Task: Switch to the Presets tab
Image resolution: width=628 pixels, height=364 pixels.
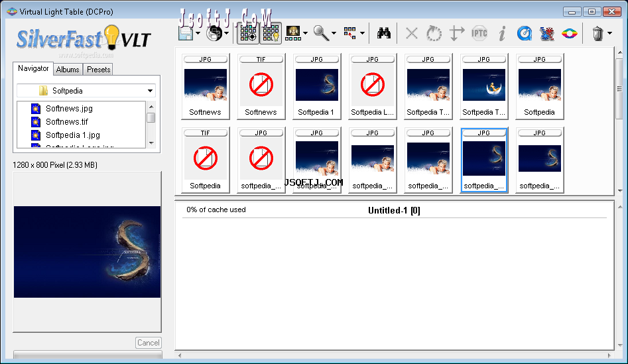Action: point(99,70)
